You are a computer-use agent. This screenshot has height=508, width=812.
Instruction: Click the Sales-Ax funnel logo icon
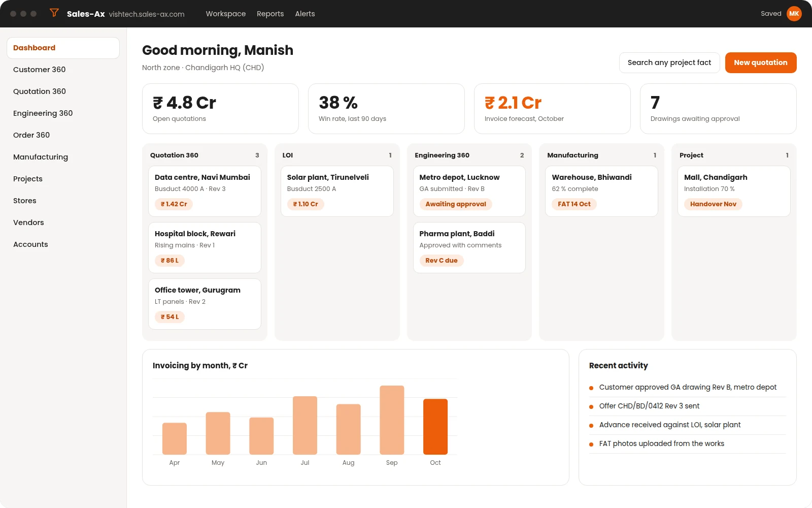54,13
